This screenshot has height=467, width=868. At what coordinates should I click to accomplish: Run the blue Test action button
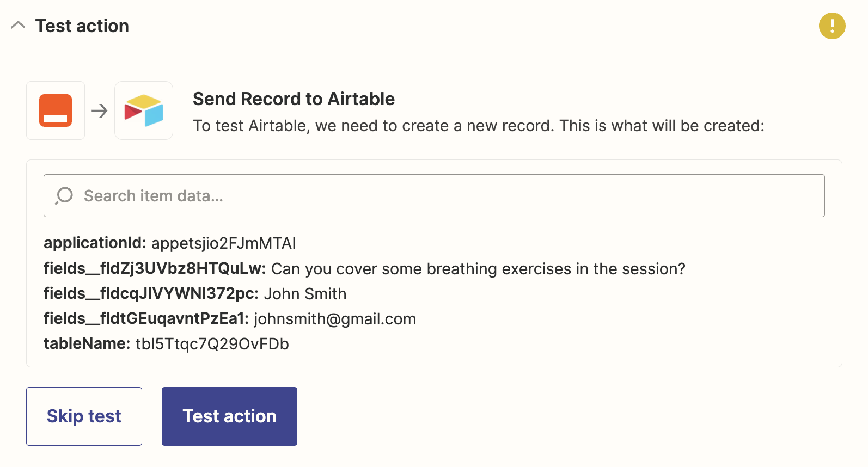229,416
